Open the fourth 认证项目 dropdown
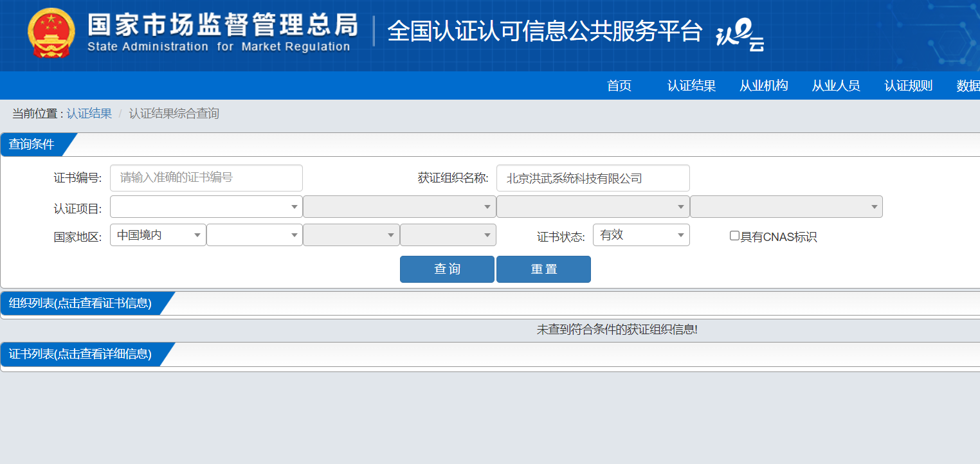The height and width of the screenshot is (464, 980). (786, 207)
